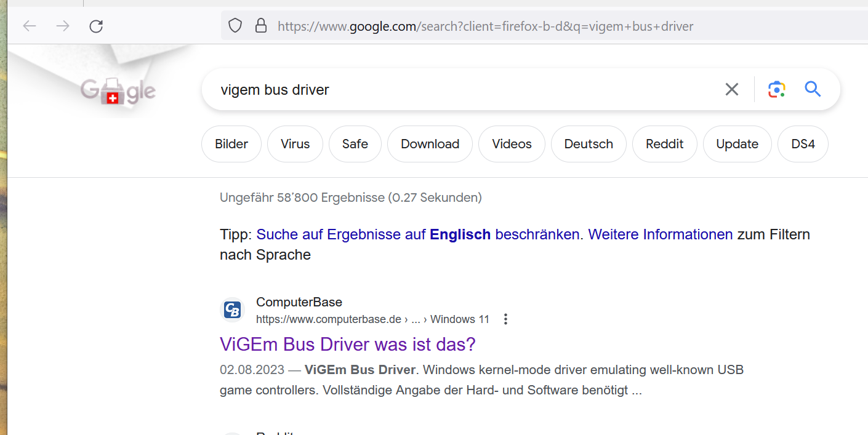Open ViGEm Bus Driver was ist das? result
Viewport: 868px width, 435px height.
point(348,344)
